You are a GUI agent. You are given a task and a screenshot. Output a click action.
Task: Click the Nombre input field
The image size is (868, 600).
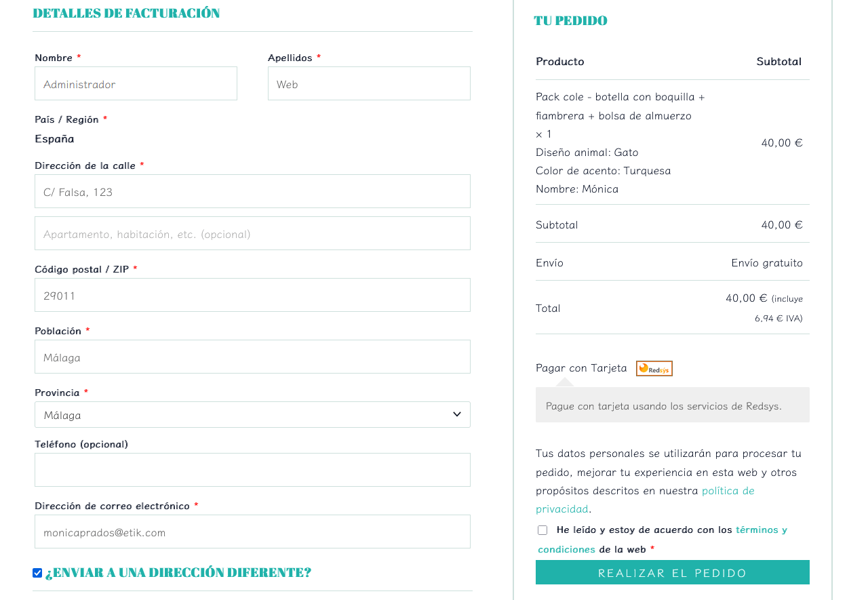(136, 84)
